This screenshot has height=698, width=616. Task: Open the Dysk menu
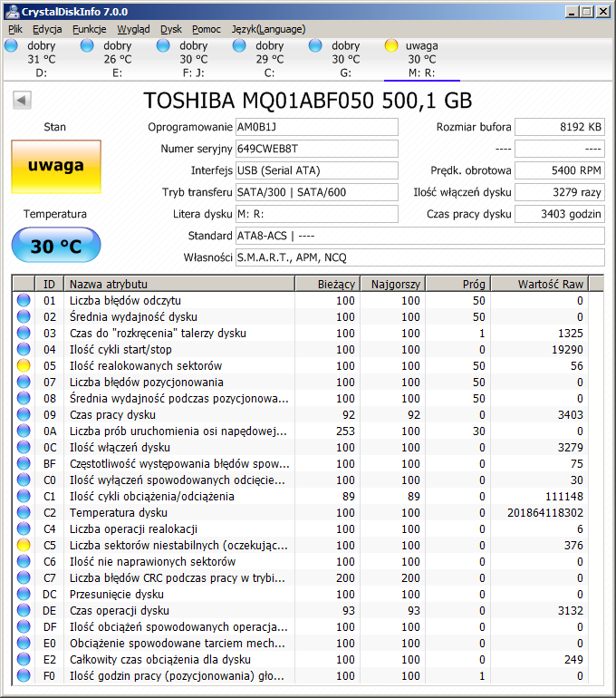pos(171,29)
